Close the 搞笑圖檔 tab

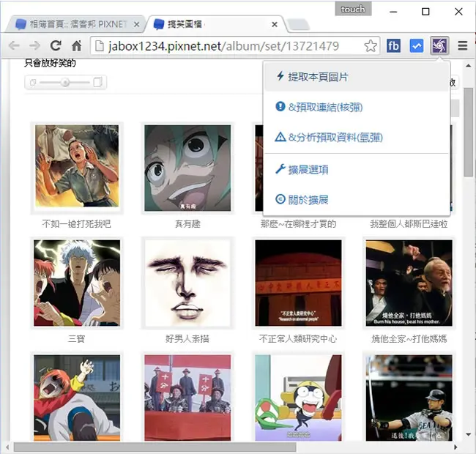pyautogui.click(x=275, y=24)
